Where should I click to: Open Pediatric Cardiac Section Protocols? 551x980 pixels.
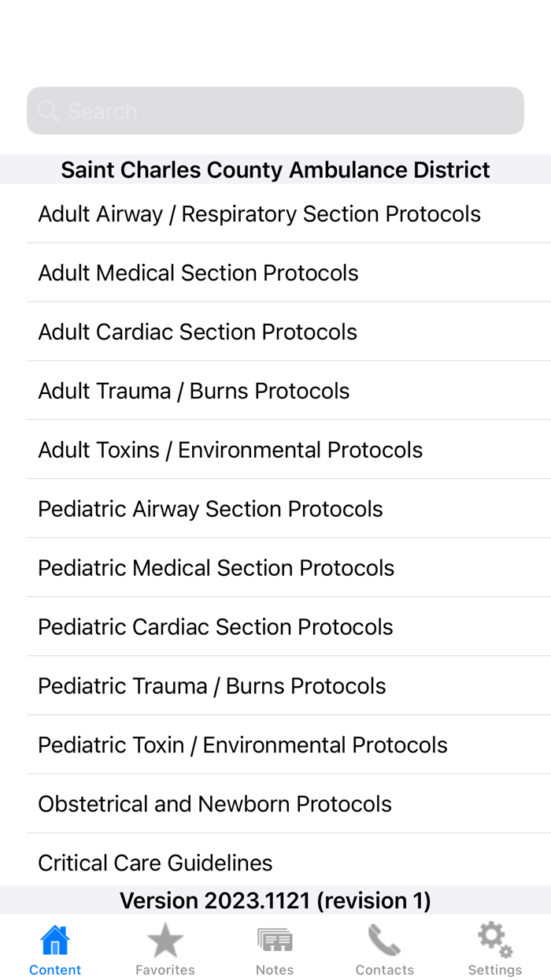(x=216, y=627)
